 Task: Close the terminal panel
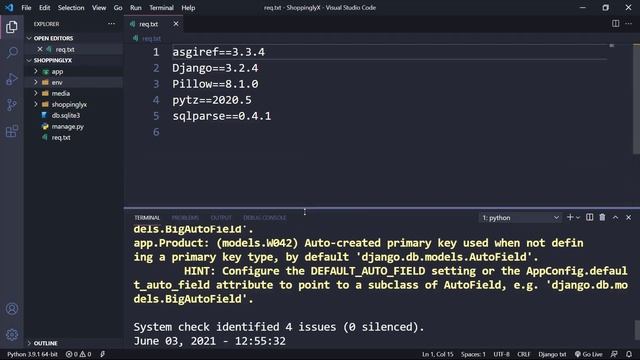[629, 218]
